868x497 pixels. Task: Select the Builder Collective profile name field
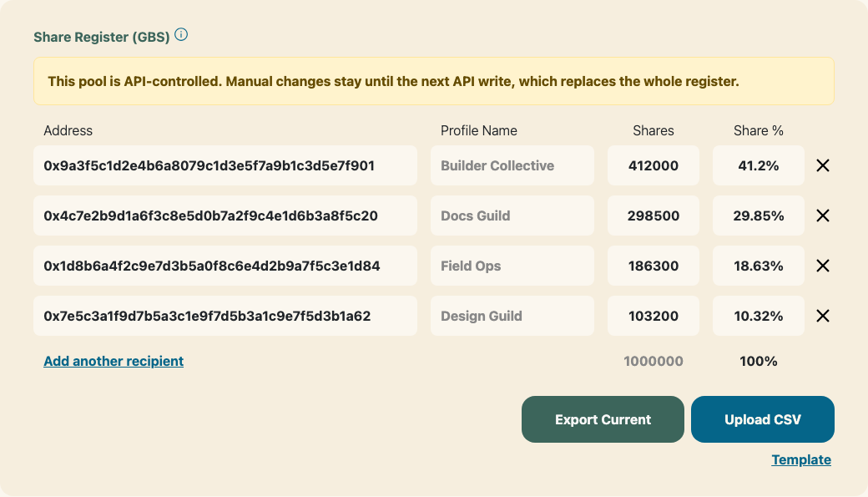[512, 165]
